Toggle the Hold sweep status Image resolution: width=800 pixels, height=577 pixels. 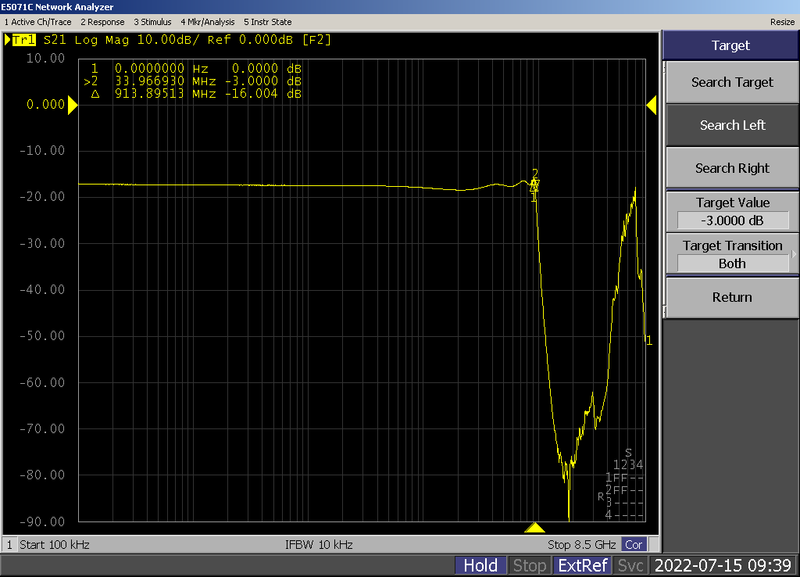(x=480, y=565)
